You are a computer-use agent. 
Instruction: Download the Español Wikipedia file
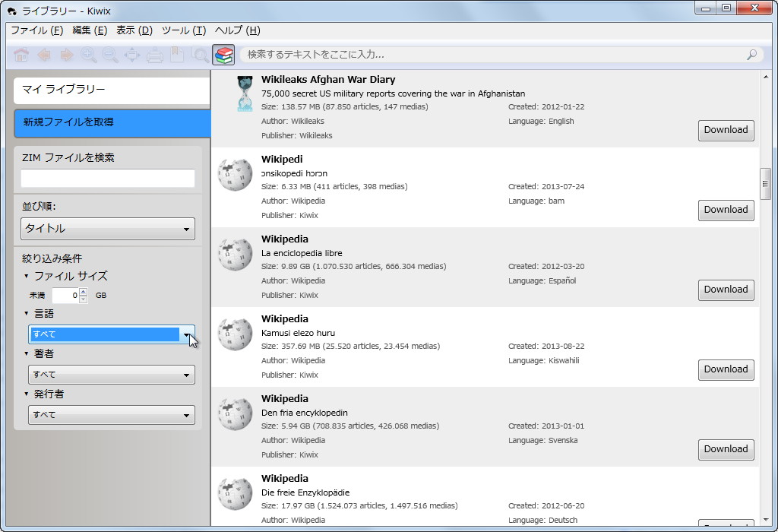click(x=726, y=290)
